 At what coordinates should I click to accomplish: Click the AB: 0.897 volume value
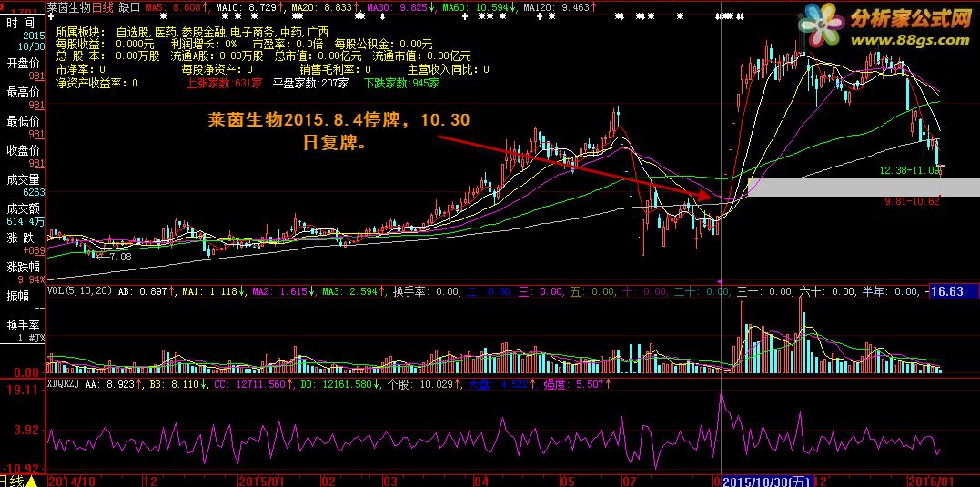[146, 290]
